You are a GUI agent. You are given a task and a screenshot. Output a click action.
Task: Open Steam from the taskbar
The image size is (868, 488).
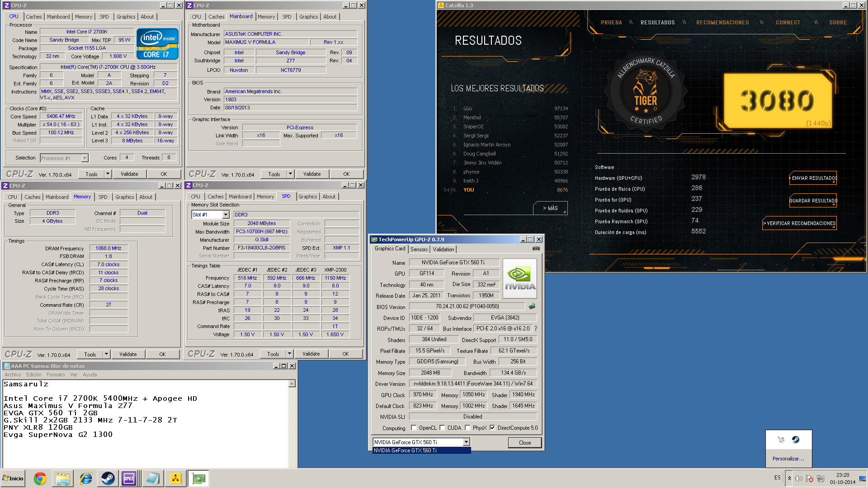tap(108, 479)
